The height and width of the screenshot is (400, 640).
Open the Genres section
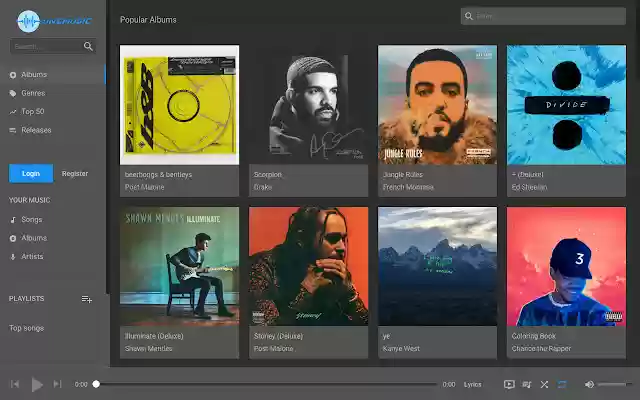click(x=33, y=93)
